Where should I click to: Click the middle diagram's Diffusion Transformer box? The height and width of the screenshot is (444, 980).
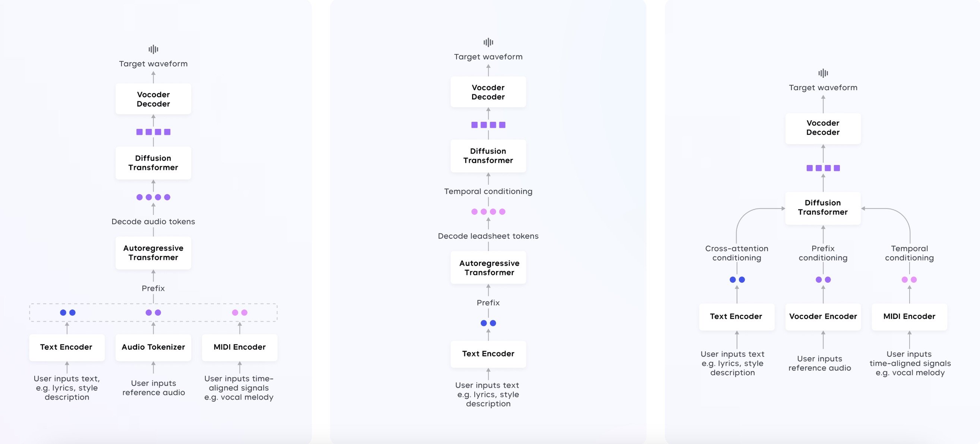click(488, 156)
